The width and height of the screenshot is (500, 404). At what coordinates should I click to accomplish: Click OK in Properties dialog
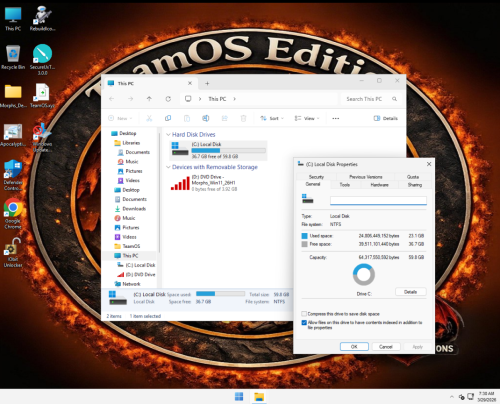pyautogui.click(x=354, y=347)
